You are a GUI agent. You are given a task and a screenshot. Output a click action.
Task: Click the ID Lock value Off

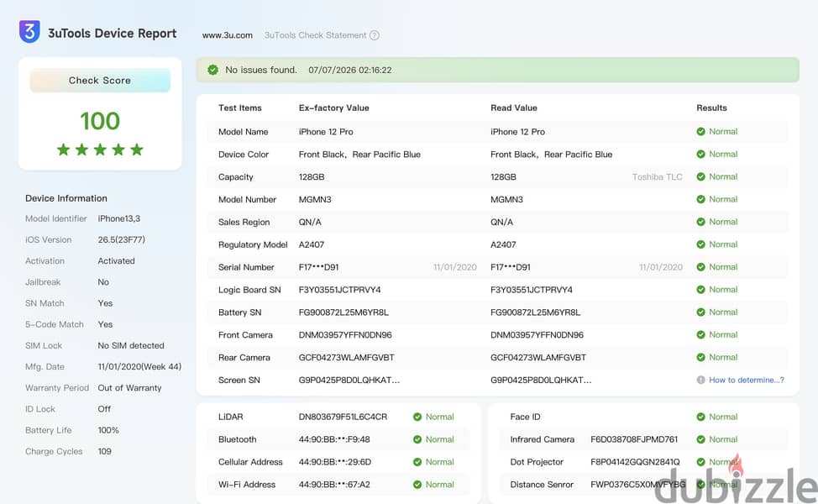(x=104, y=409)
